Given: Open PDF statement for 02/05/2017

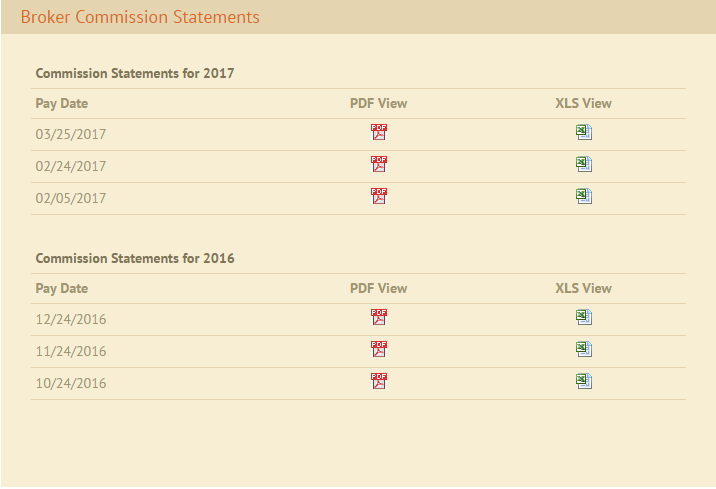Looking at the screenshot, I should pyautogui.click(x=379, y=196).
